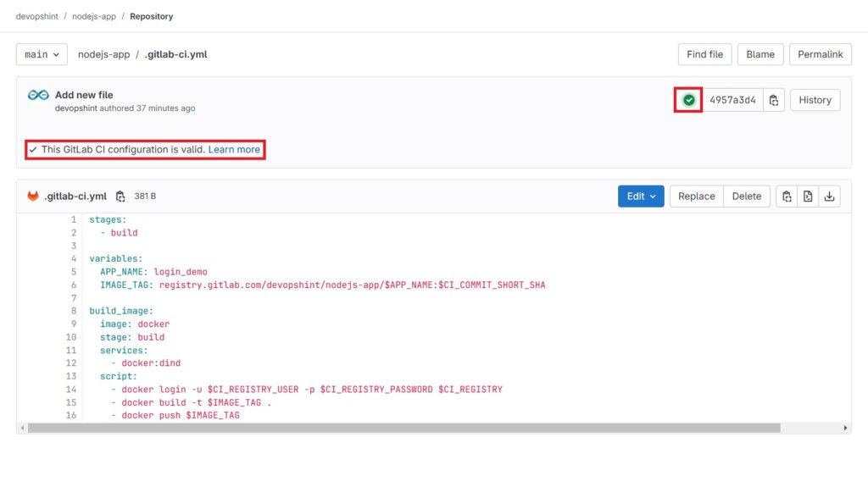This screenshot has width=868, height=498.
Task: Click the docker login script line
Action: click(x=307, y=389)
